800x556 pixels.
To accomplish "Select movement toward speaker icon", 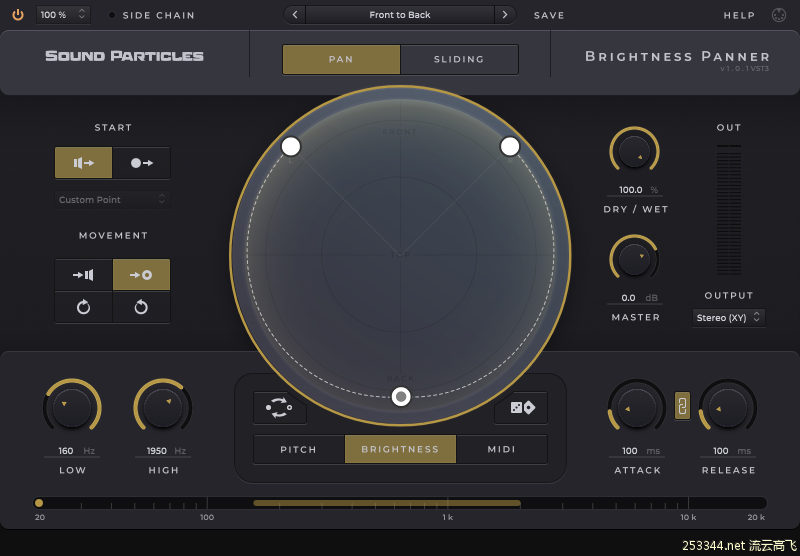I will point(84,275).
